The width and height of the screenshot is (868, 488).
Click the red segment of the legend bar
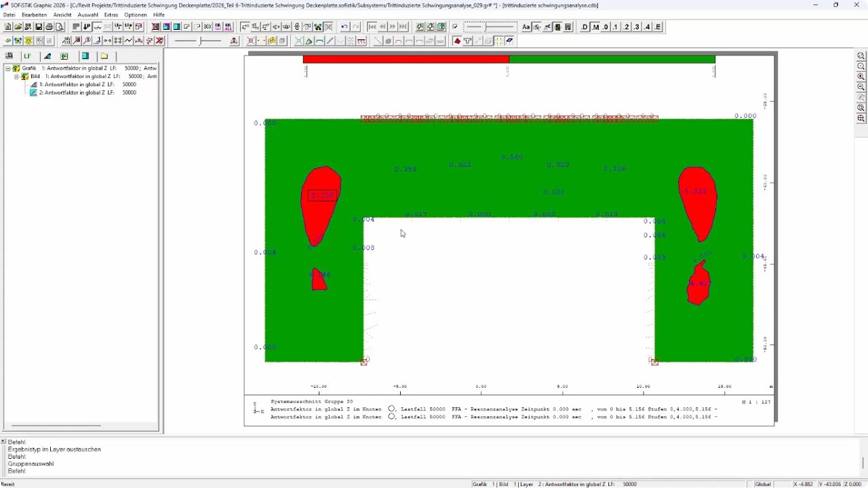point(406,60)
